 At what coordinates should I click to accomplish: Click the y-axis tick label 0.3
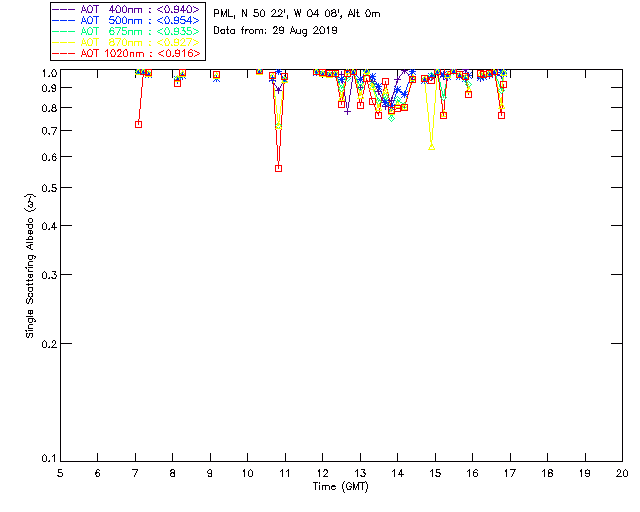pos(49,275)
